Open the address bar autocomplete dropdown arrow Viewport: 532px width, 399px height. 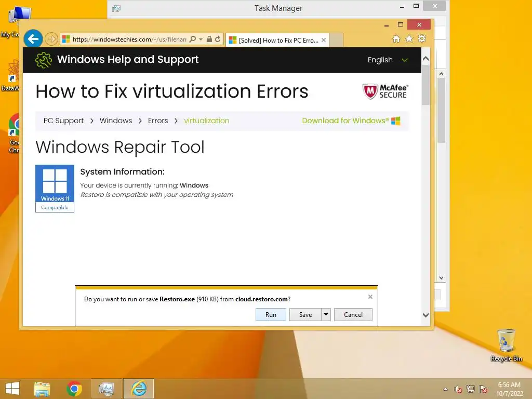pyautogui.click(x=201, y=39)
